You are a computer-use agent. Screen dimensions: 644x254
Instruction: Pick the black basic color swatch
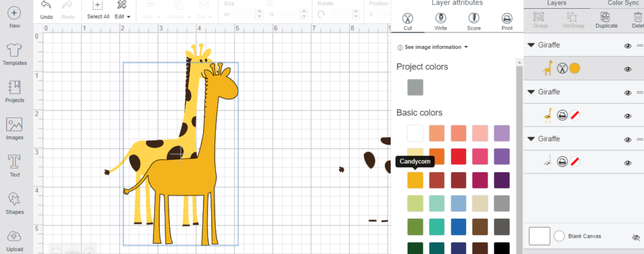click(501, 248)
